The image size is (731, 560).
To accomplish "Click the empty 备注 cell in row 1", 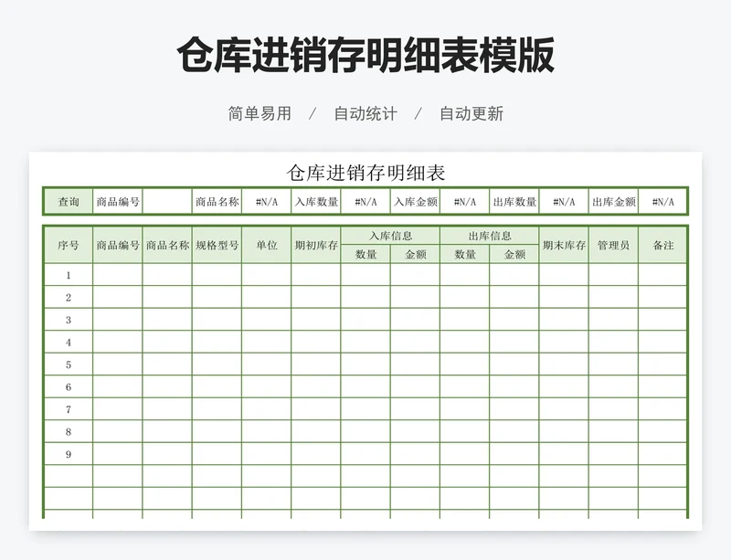I will pyautogui.click(x=663, y=275).
